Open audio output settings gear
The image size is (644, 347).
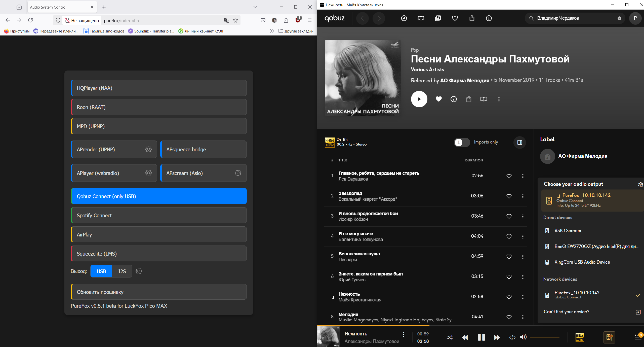(640, 185)
